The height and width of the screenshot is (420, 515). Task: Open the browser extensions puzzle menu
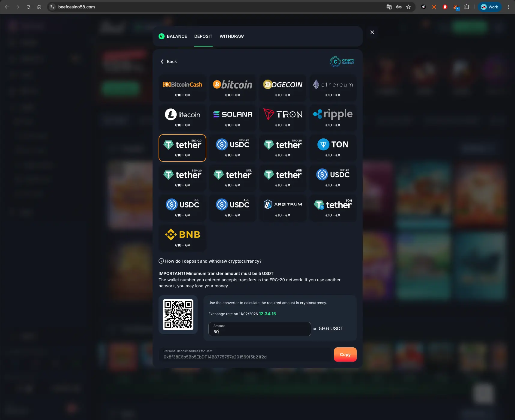pos(467,7)
